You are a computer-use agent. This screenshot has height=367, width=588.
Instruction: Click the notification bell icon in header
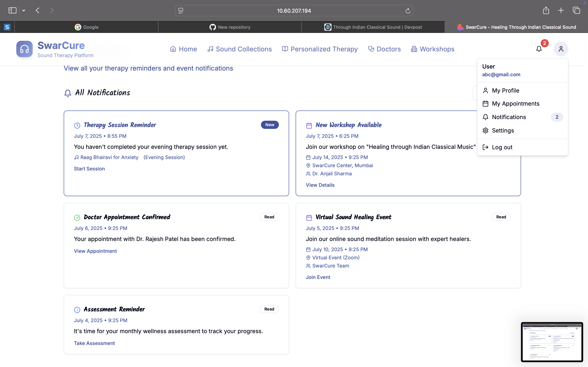pos(539,49)
